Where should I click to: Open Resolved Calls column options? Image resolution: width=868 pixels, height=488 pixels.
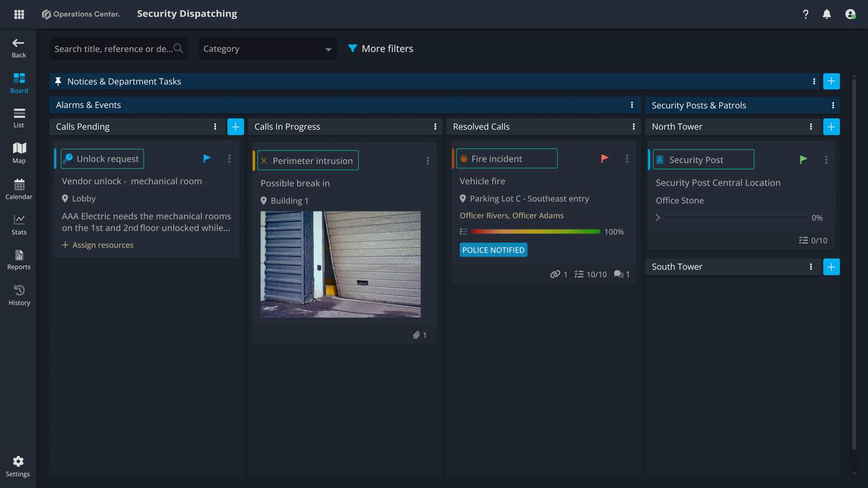633,127
